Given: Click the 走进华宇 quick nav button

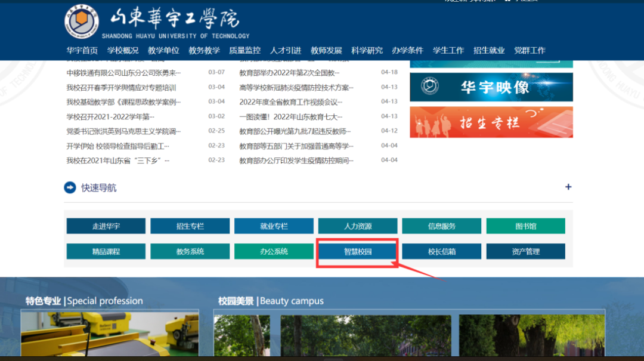Looking at the screenshot, I should point(106,226).
